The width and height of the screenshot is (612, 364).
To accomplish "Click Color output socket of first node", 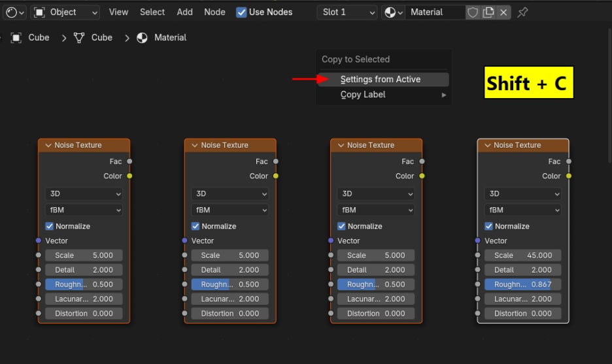I will [x=129, y=176].
